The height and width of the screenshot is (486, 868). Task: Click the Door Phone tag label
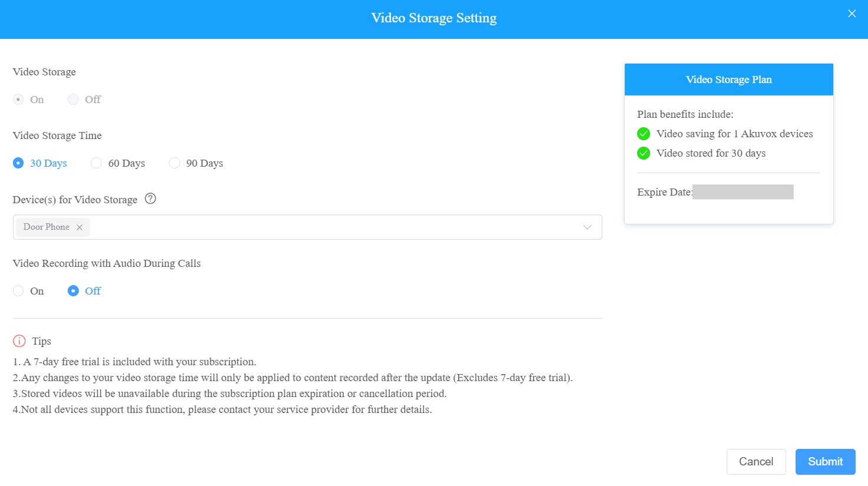click(x=47, y=227)
